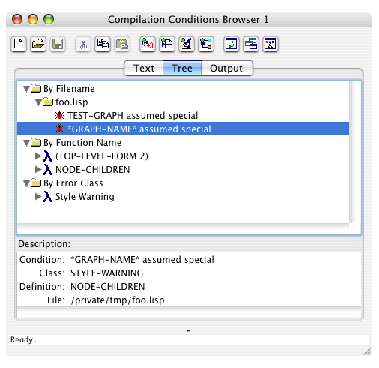Click the Ready status bar text
Viewport: 379px width, 368px height.
point(22,340)
